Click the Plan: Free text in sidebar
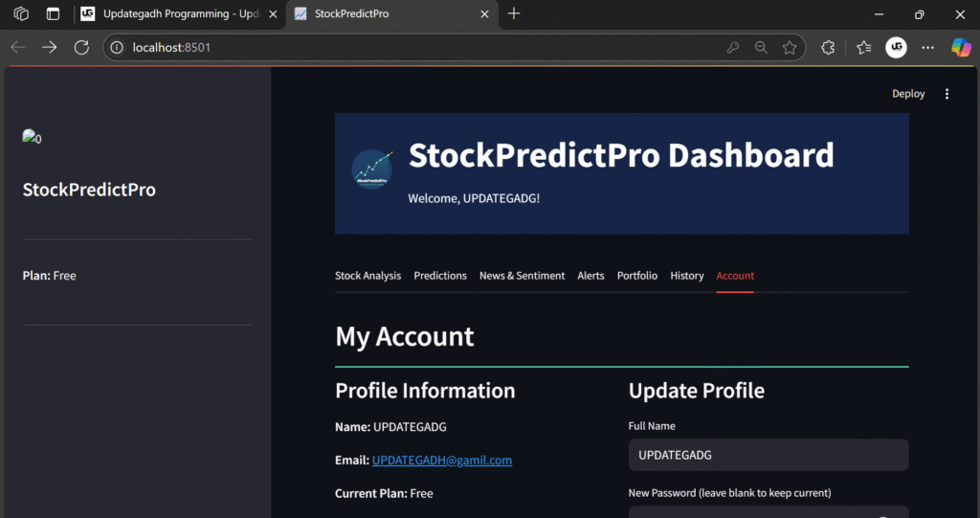Screen dimensions: 980x518 [50, 276]
